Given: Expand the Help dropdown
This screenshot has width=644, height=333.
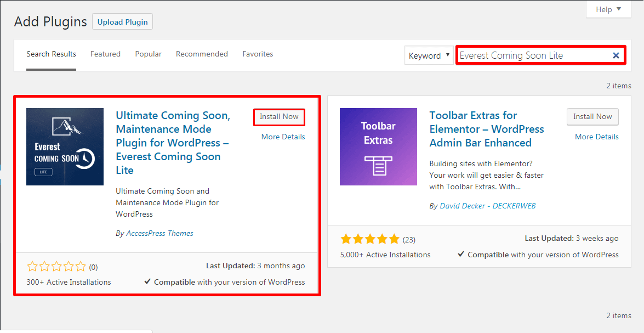Looking at the screenshot, I should 608,9.
